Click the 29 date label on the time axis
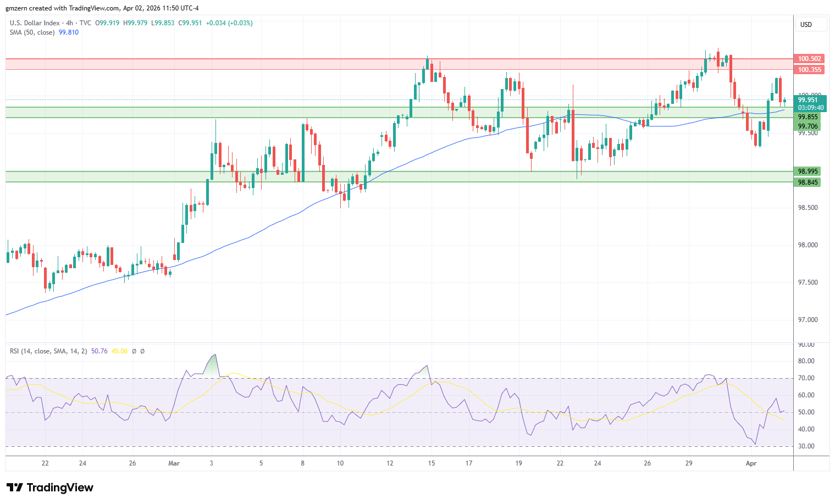The width and height of the screenshot is (835, 504). point(689,463)
